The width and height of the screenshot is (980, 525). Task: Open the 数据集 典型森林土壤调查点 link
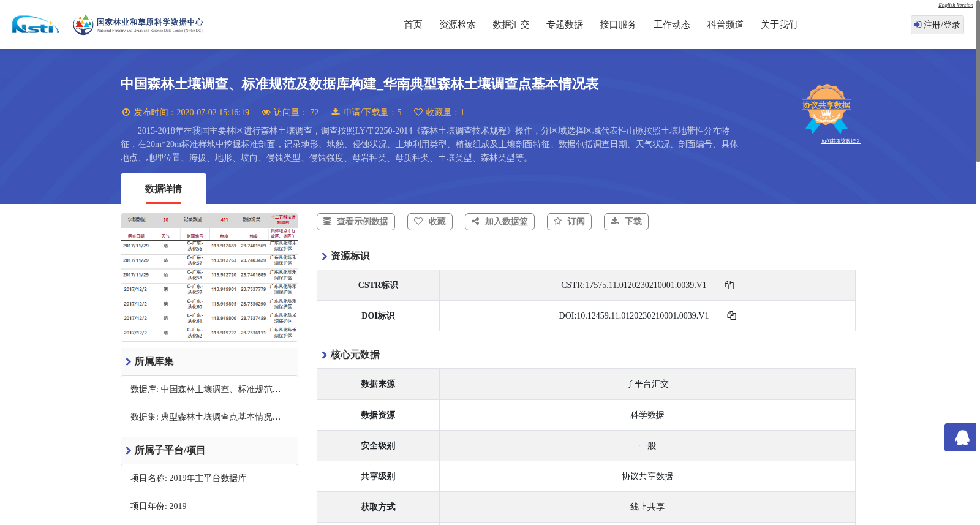pyautogui.click(x=206, y=417)
